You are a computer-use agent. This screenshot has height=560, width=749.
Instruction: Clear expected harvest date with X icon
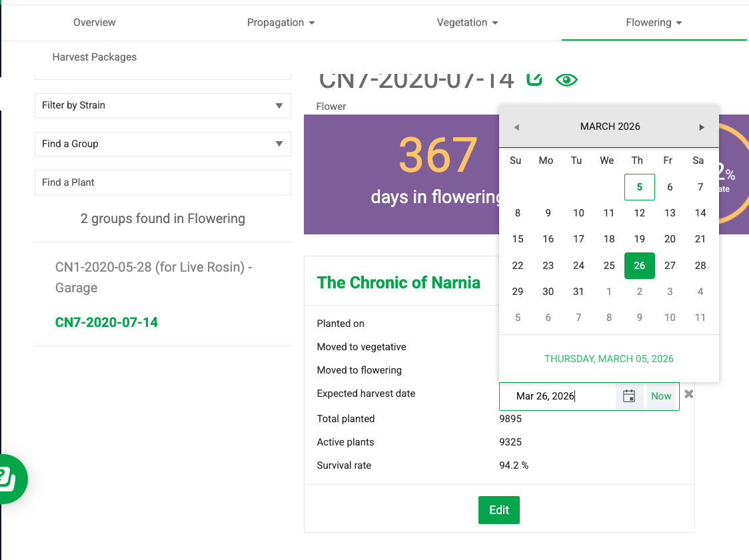click(689, 394)
